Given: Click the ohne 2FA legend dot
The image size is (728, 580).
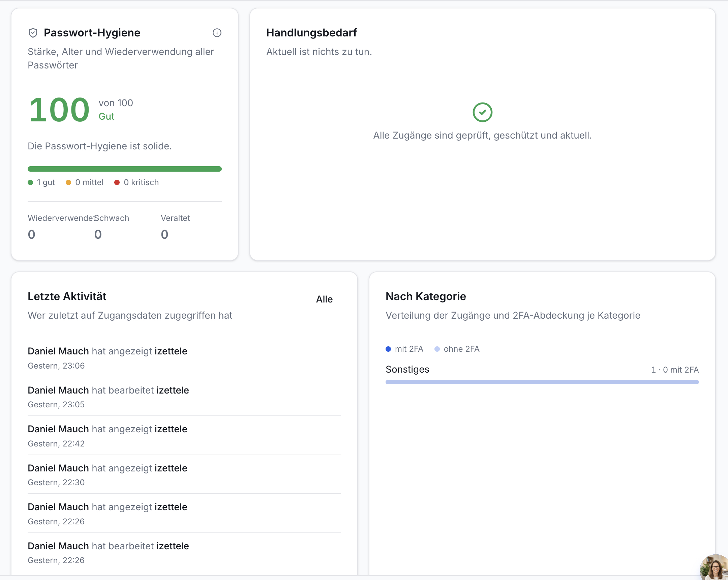Looking at the screenshot, I should [x=437, y=349].
